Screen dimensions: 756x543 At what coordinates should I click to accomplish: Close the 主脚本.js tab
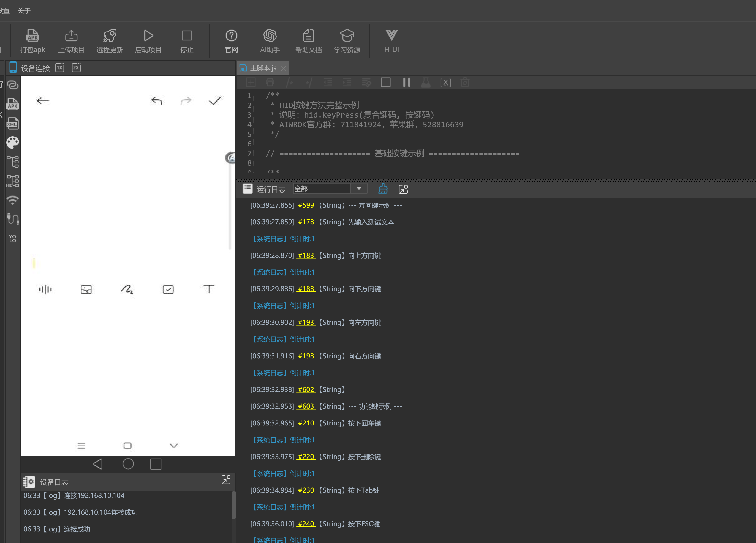point(284,68)
